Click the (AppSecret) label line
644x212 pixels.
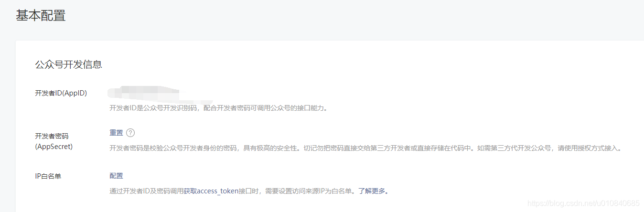point(54,147)
